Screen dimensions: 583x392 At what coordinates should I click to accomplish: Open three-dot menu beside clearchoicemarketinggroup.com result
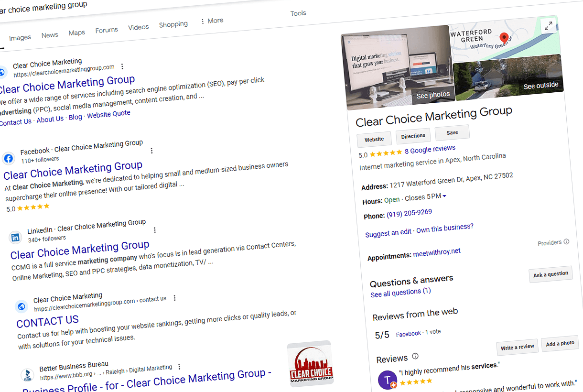pos(122,66)
